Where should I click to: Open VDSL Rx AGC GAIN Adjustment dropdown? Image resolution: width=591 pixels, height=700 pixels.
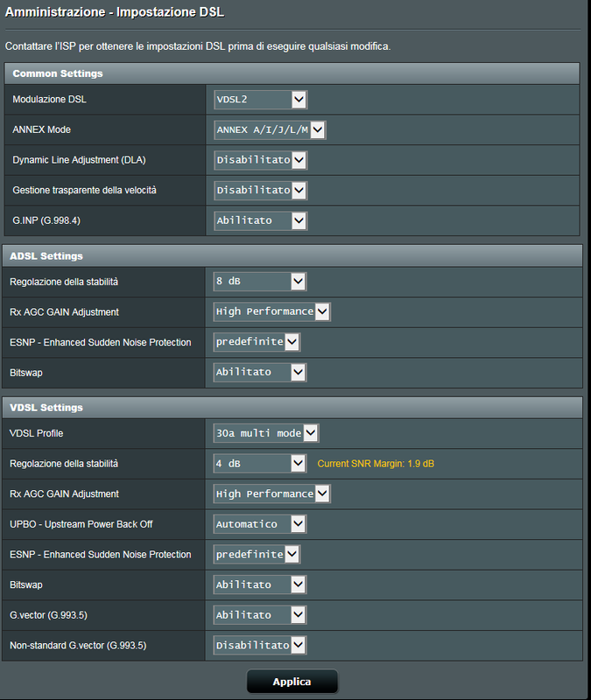(271, 493)
